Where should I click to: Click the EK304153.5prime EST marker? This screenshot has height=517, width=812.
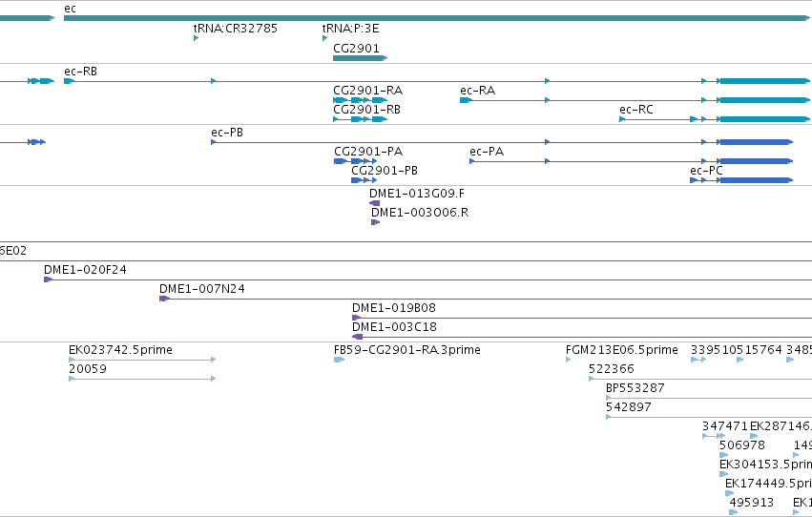723,474
